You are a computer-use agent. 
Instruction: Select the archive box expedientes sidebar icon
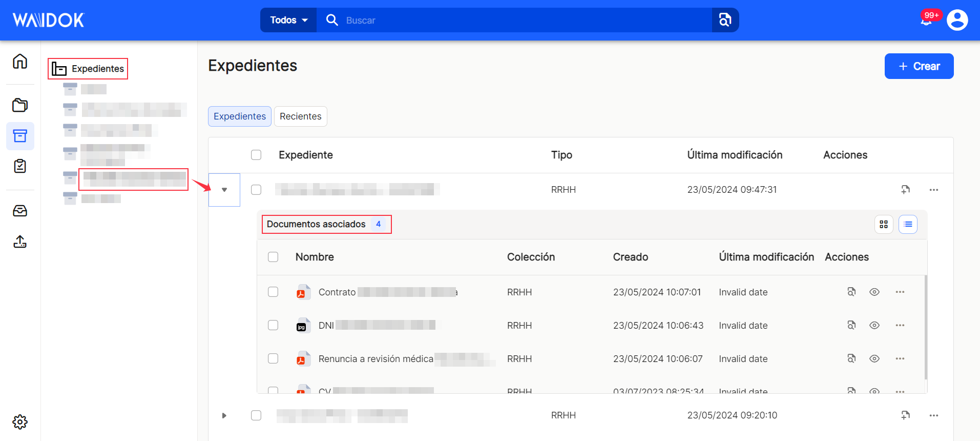coord(20,136)
